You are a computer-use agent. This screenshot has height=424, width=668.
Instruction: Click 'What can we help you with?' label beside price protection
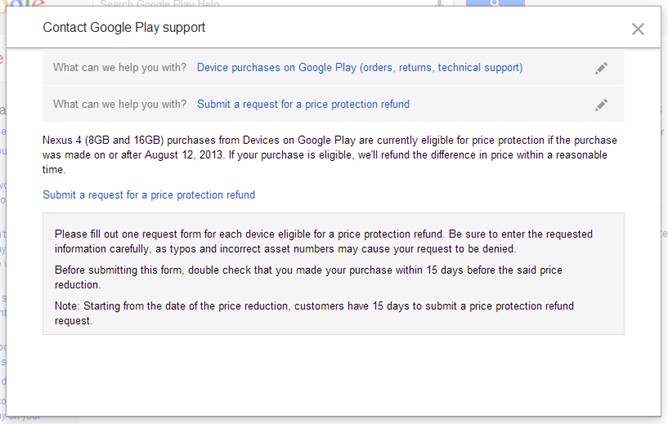[120, 104]
